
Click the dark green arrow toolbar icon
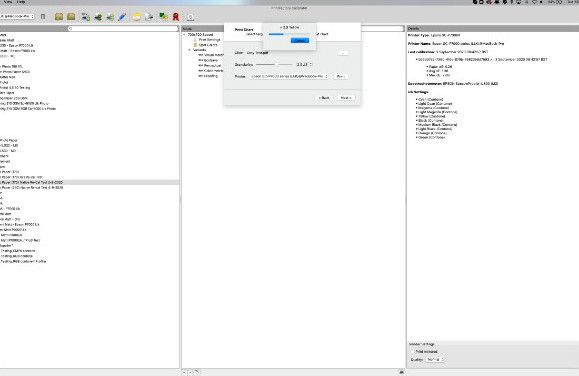point(98,17)
